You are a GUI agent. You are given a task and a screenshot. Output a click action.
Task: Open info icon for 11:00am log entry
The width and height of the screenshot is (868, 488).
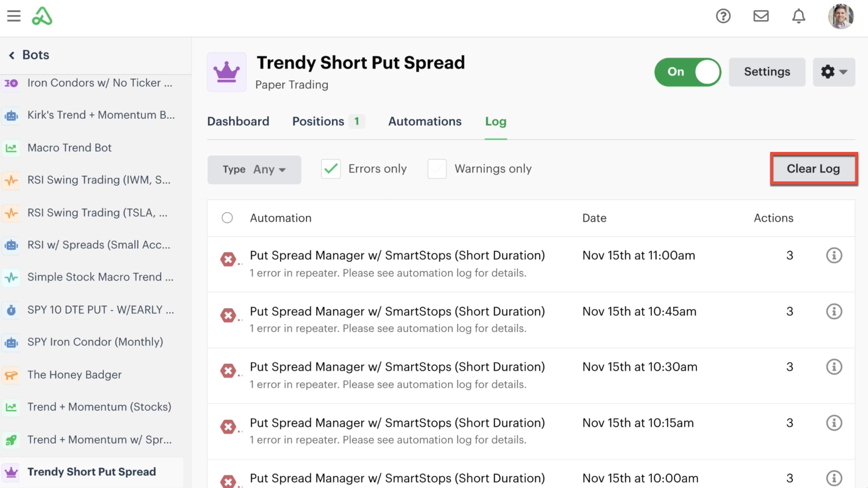(834, 256)
